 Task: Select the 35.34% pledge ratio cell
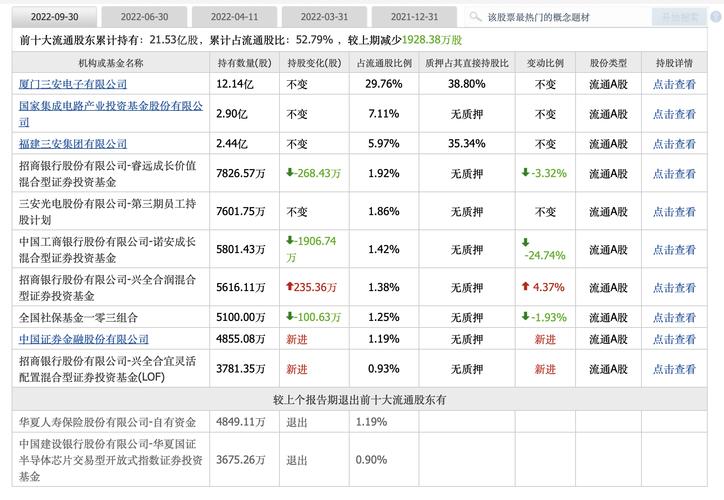466,144
